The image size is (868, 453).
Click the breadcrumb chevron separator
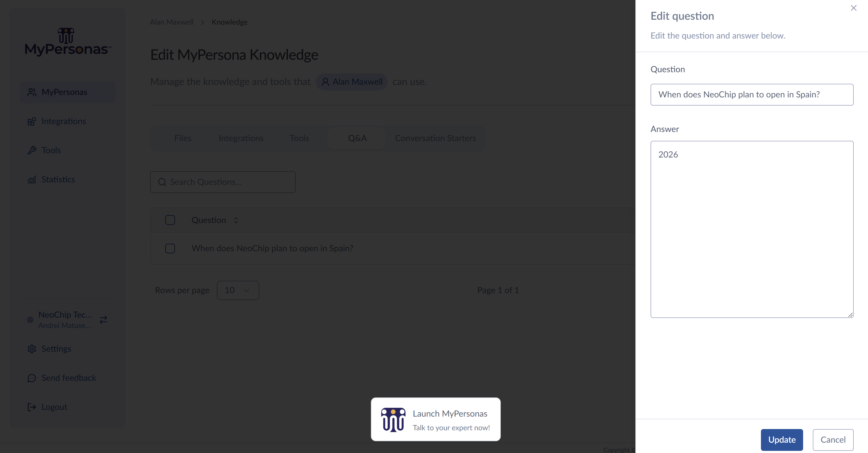[x=203, y=22]
